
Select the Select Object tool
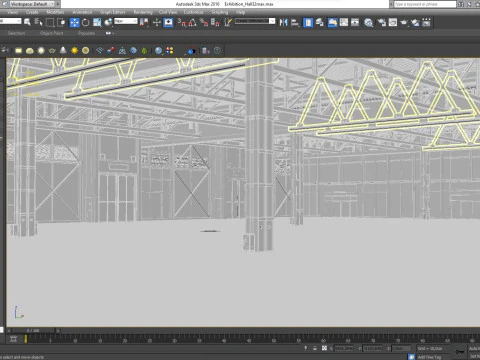pos(27,22)
